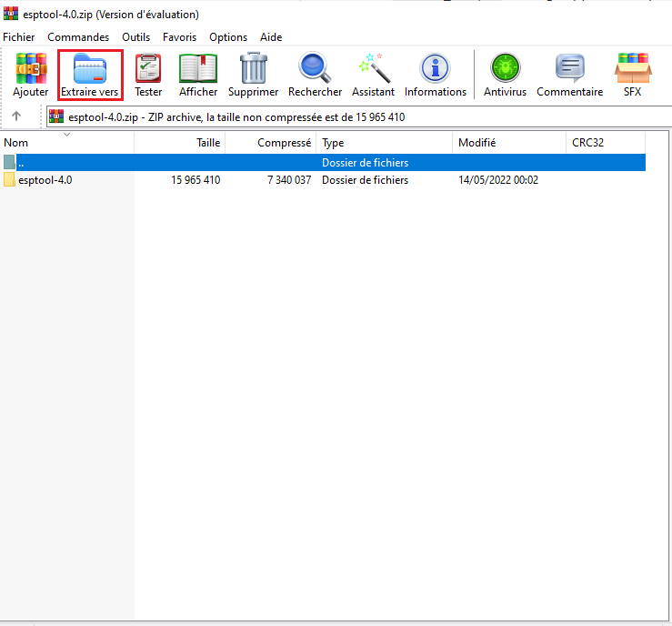The height and width of the screenshot is (626, 672).
Task: Open the Rechercher magnifier tool
Action: 315,75
